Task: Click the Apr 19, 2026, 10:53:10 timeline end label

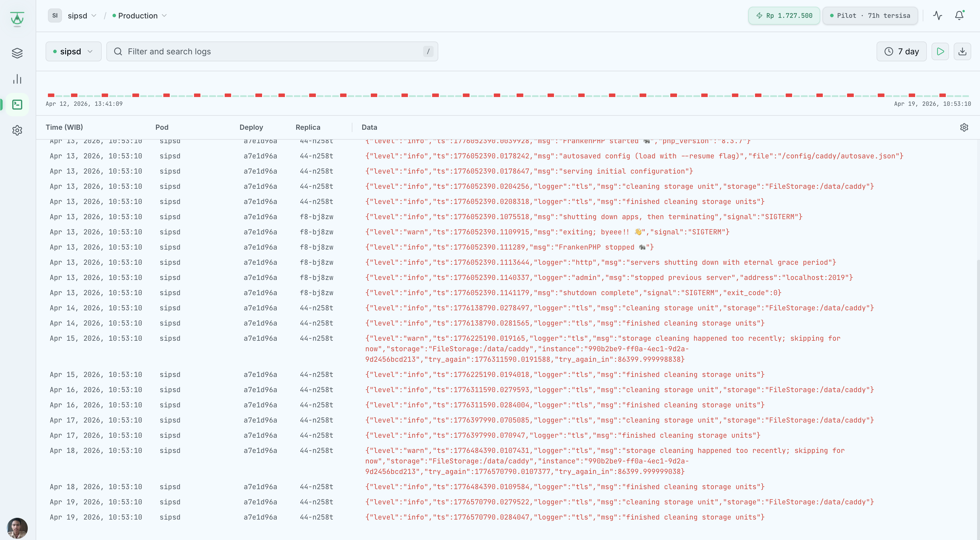Action: click(932, 104)
